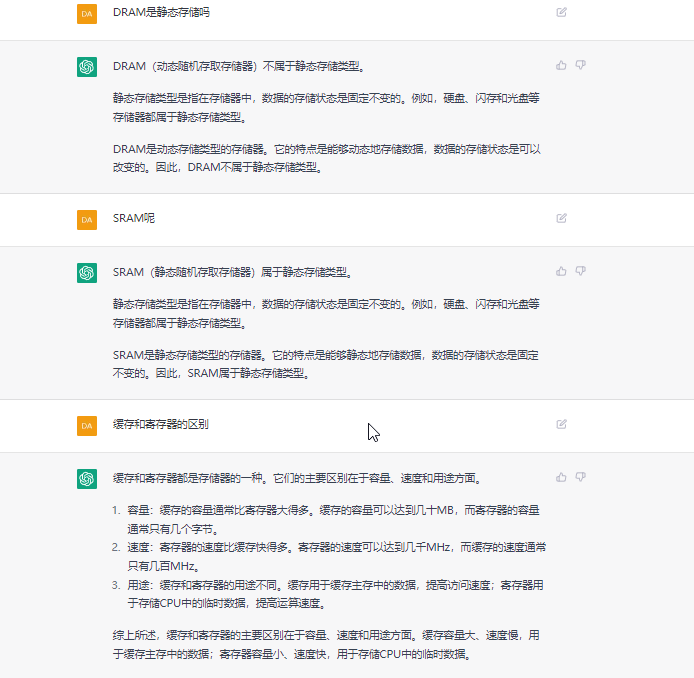Click the ChatGPT logo on the cache answer
Viewport: 694px width, 678px height.
coord(87,479)
